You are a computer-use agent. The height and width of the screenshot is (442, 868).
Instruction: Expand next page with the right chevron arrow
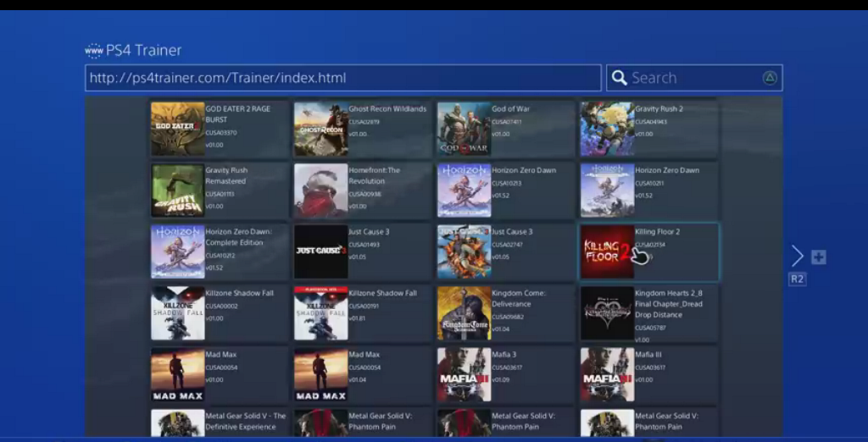tap(797, 256)
